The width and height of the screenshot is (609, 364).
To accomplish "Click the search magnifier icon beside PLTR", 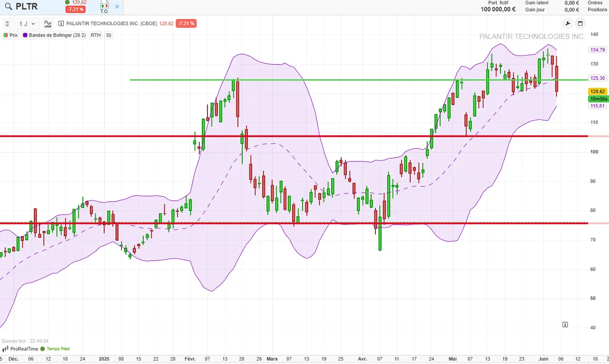I will (x=8, y=7).
